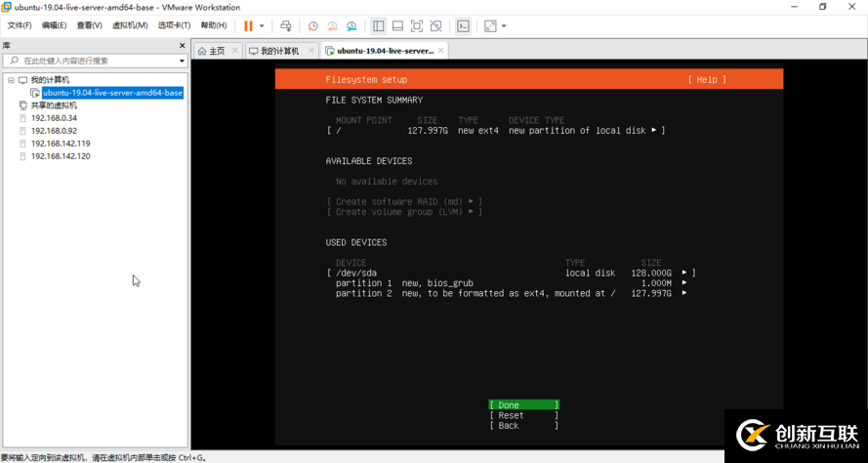868x463 pixels.
Task: Open the 帮助(H) menu
Action: coord(213,25)
